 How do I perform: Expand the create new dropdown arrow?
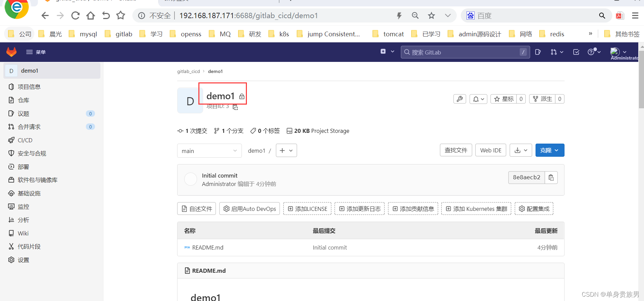(392, 51)
